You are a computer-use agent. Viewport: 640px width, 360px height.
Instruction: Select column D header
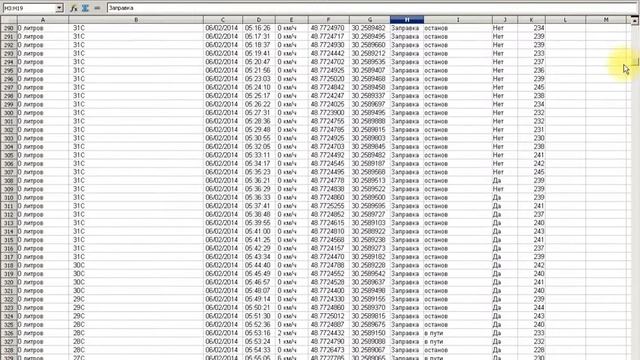259,20
